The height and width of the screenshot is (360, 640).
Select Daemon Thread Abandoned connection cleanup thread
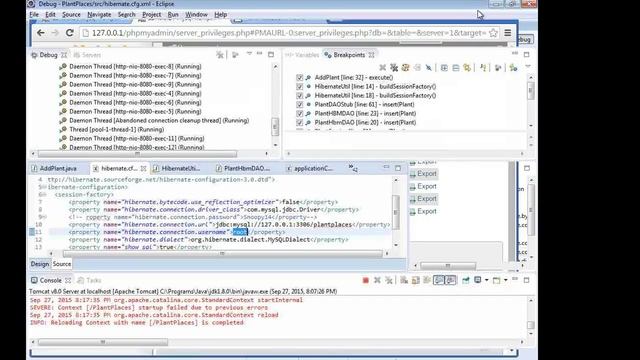[x=159, y=120]
